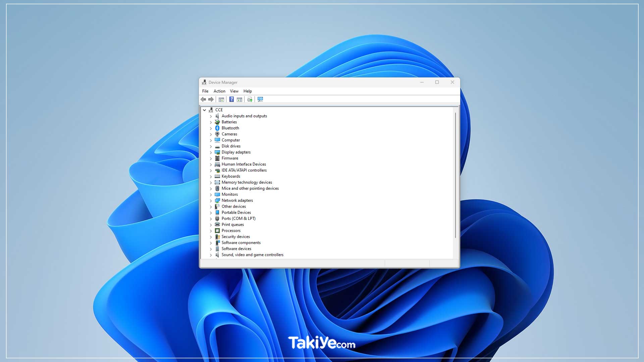644x362 pixels.
Task: Open the View menu
Action: pos(234,91)
